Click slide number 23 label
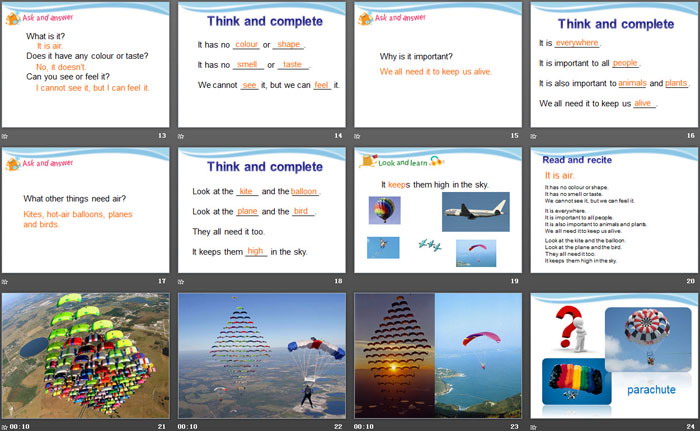 [515, 427]
